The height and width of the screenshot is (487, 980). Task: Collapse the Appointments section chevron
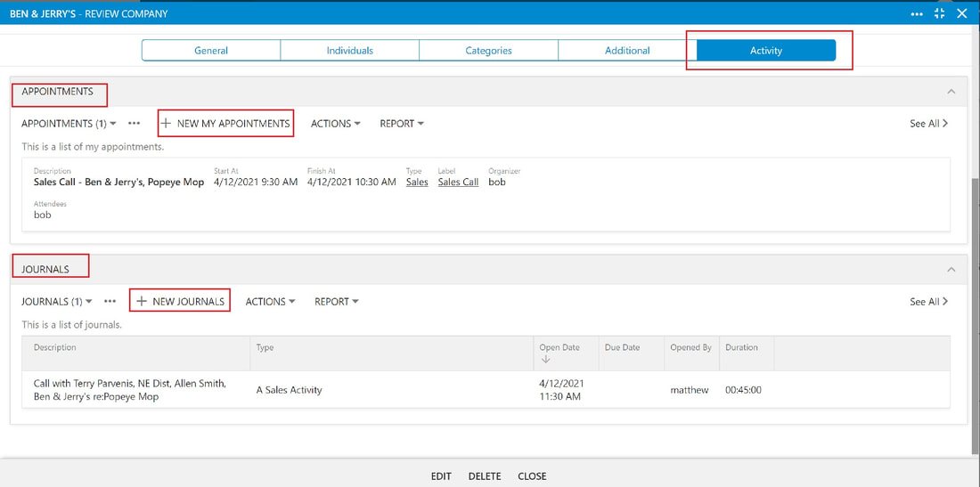coord(951,91)
